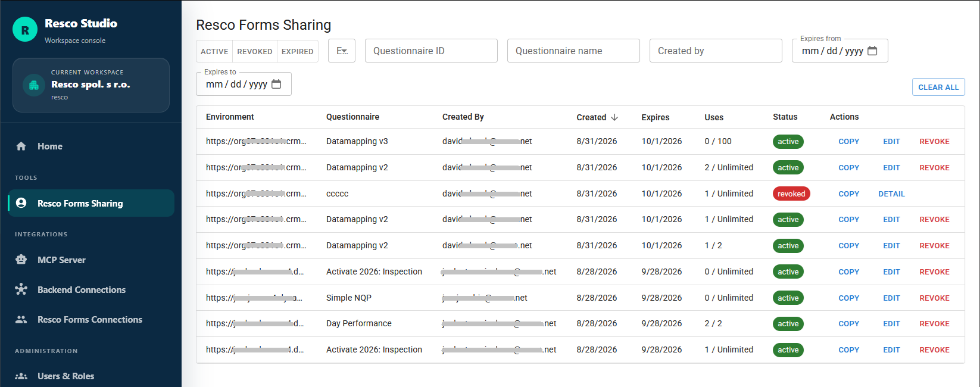This screenshot has height=387, width=980.
Task: Toggle the ACTIVE status filter
Action: pos(214,51)
